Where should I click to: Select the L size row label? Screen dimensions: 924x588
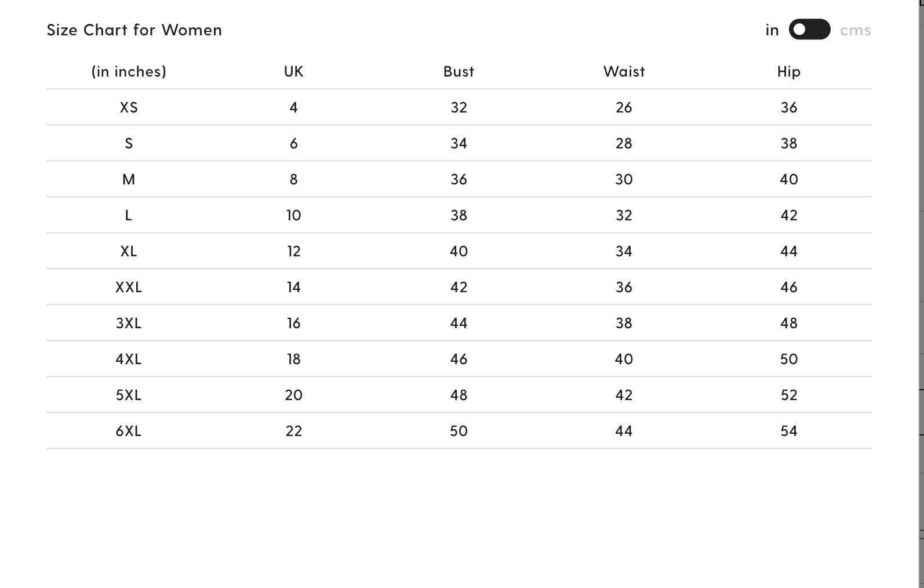129,215
